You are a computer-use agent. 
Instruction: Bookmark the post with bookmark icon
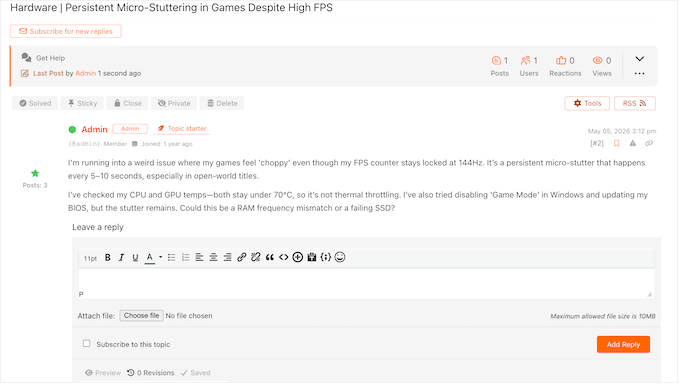pos(617,144)
